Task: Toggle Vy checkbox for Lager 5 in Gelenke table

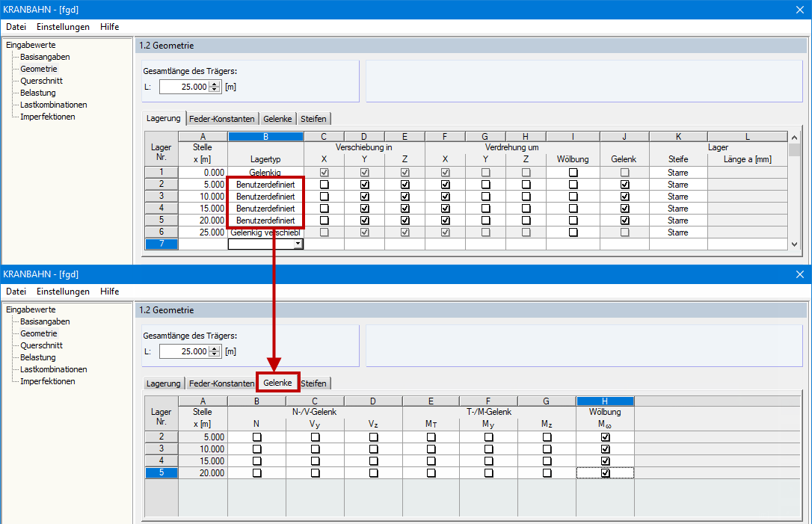Action: (x=316, y=472)
